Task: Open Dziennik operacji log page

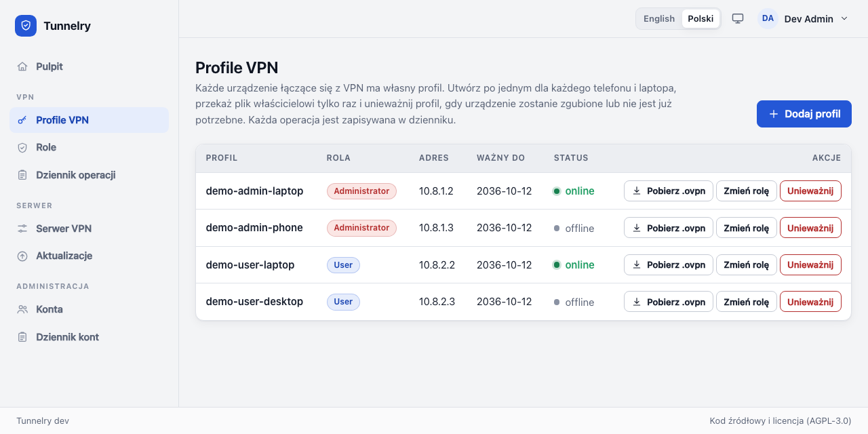Action: [89, 175]
